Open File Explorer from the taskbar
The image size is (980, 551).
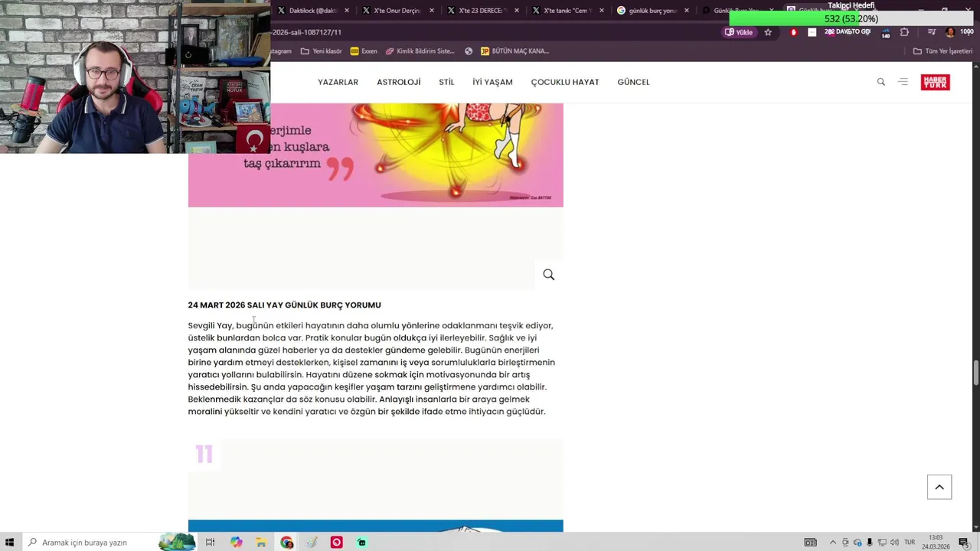pos(261,542)
